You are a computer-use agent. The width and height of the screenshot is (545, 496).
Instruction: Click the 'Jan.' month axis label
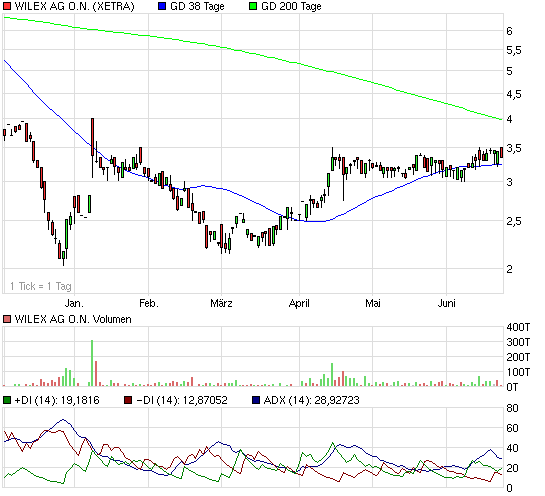click(74, 303)
